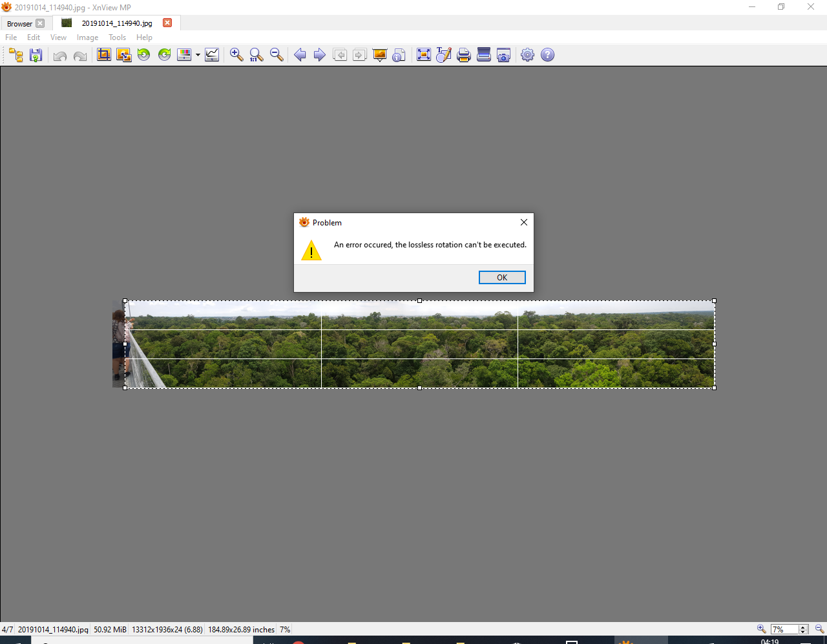Screen dimensions: 827x644
Task: Rotate the image clockwise
Action: 165,55
